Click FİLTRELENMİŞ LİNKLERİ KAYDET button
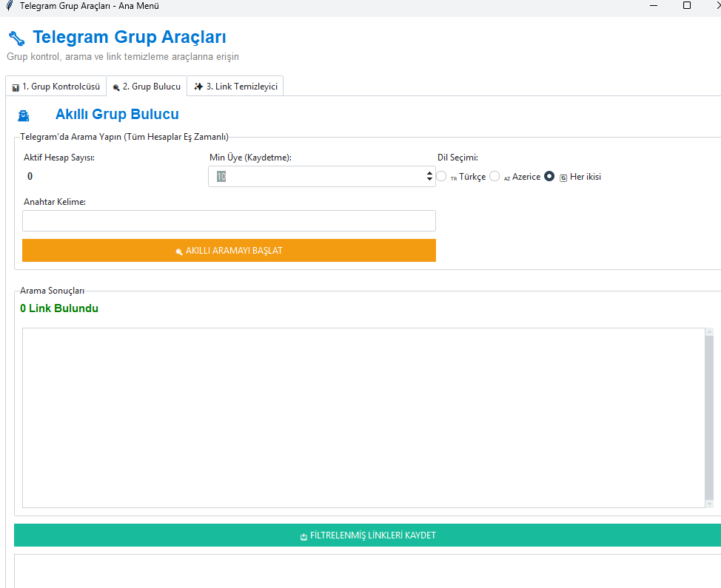This screenshot has height=588, width=721. click(x=367, y=535)
